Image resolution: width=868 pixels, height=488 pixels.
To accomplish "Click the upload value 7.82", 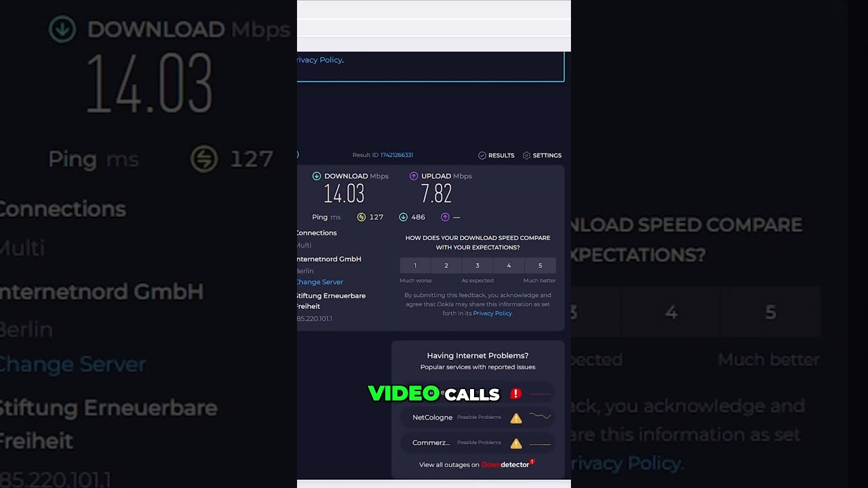I will point(436,194).
